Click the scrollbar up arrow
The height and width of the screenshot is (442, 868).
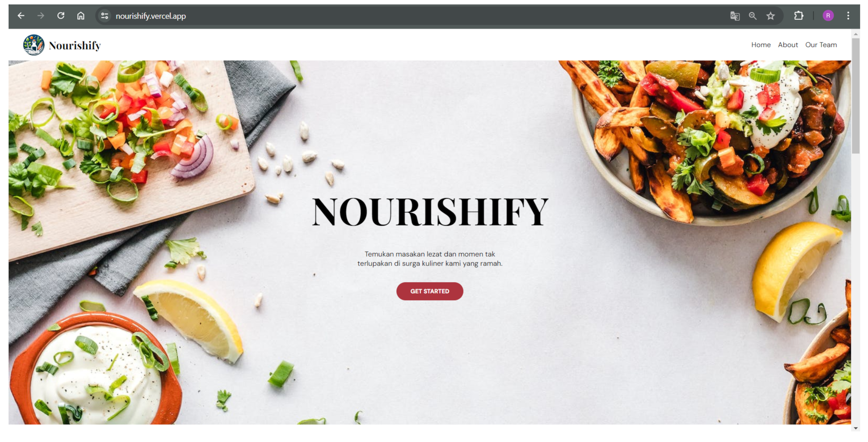click(x=855, y=34)
